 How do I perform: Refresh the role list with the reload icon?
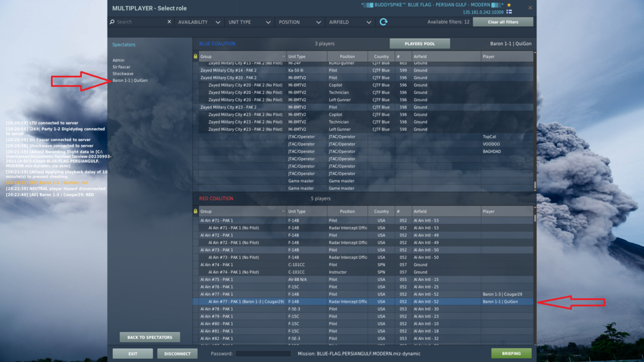click(x=383, y=22)
